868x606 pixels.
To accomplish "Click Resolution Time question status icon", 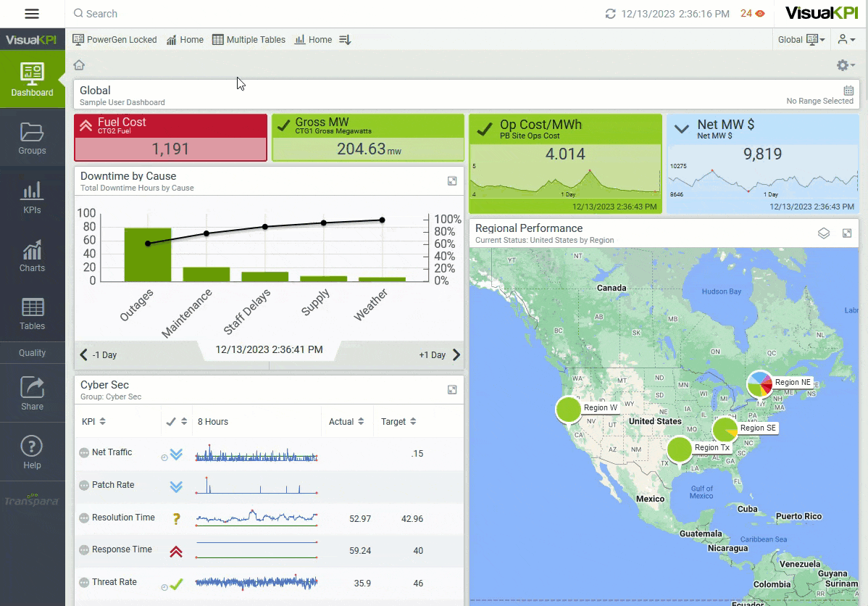I will [x=176, y=518].
